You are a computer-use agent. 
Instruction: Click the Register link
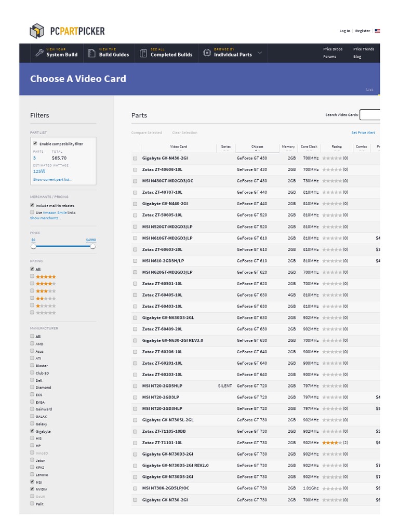[x=362, y=31]
